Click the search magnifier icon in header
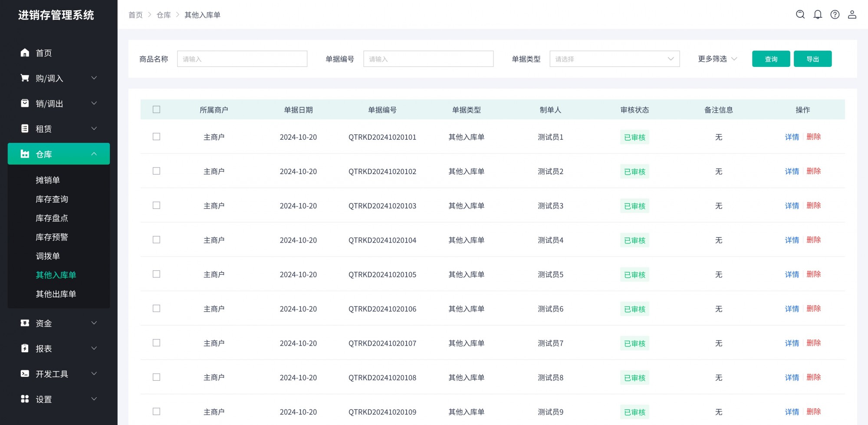The height and width of the screenshot is (425, 868). (800, 15)
